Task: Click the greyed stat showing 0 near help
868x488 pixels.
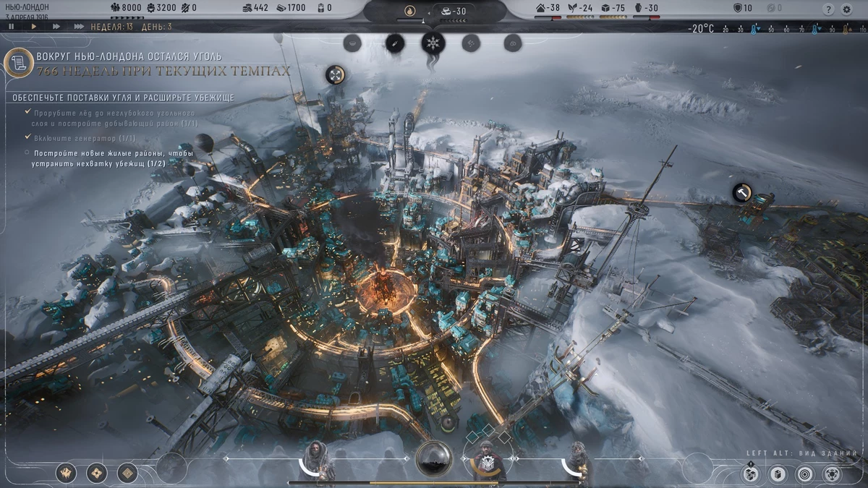Action: point(774,8)
